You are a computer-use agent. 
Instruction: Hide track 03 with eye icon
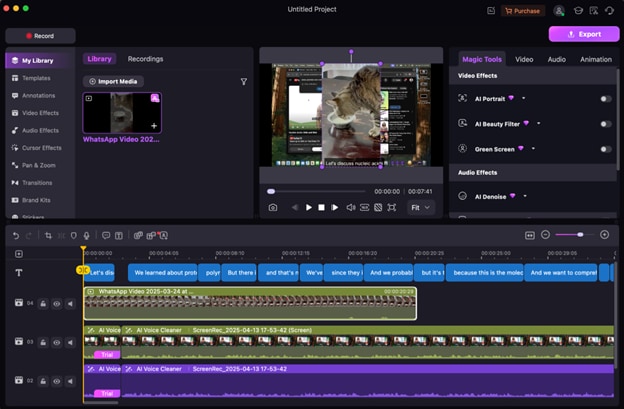click(x=57, y=342)
